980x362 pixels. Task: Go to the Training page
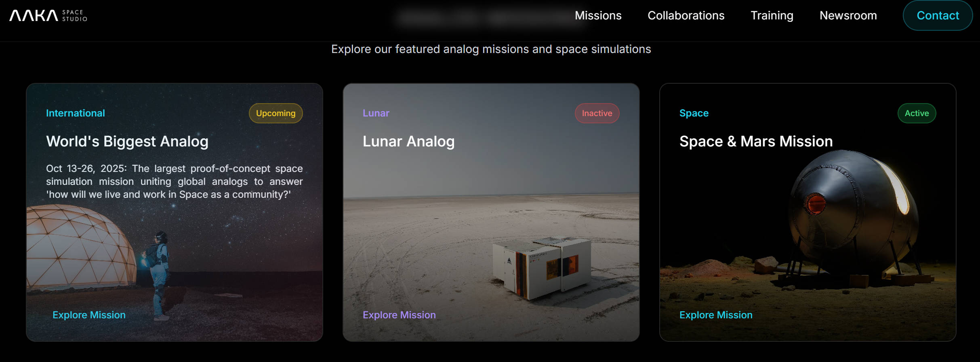772,15
